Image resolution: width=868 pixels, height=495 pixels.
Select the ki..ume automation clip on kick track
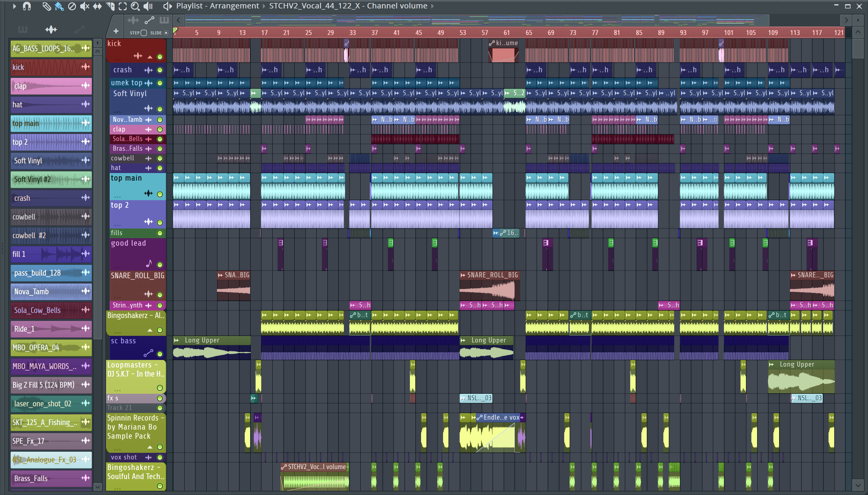pos(503,51)
